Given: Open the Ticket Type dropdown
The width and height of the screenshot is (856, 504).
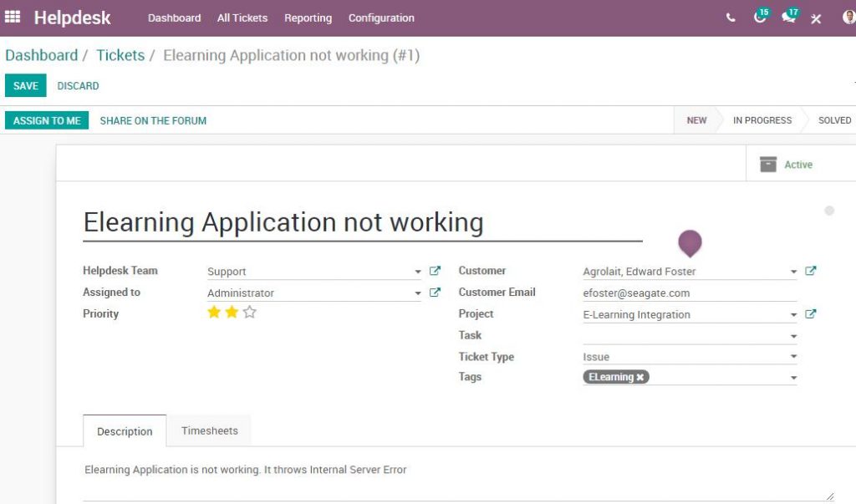Looking at the screenshot, I should click(x=793, y=356).
